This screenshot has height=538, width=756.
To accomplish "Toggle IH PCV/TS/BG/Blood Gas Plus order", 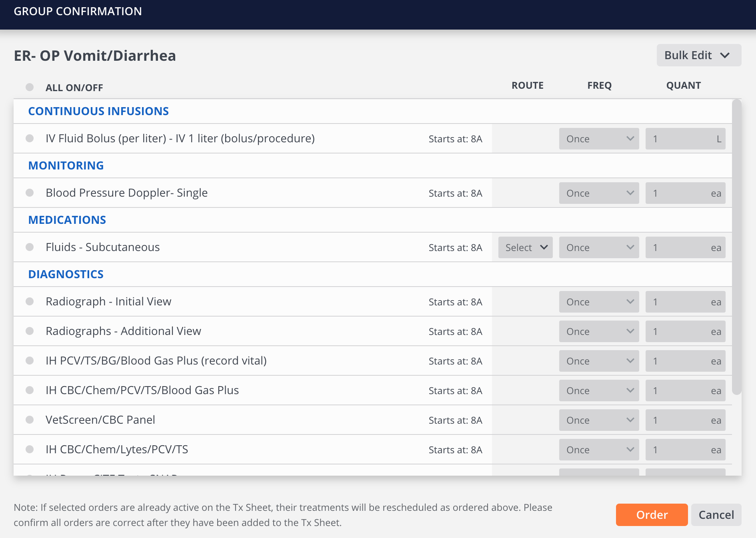I will tap(30, 361).
